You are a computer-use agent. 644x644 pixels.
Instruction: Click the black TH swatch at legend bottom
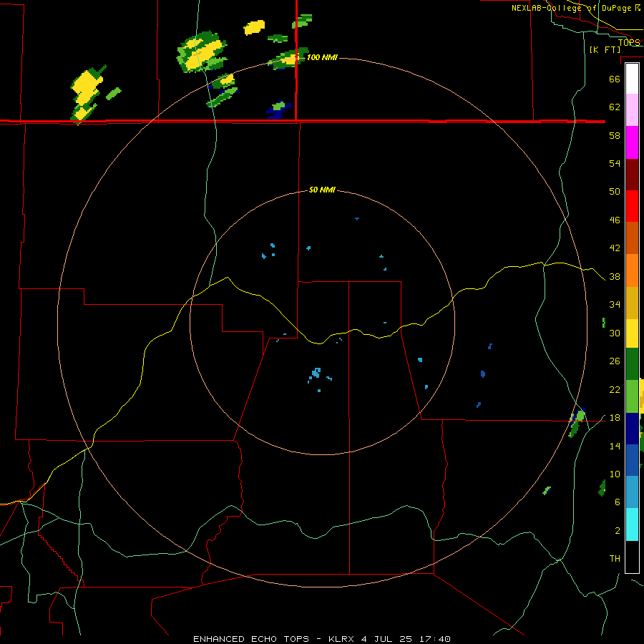(632, 557)
